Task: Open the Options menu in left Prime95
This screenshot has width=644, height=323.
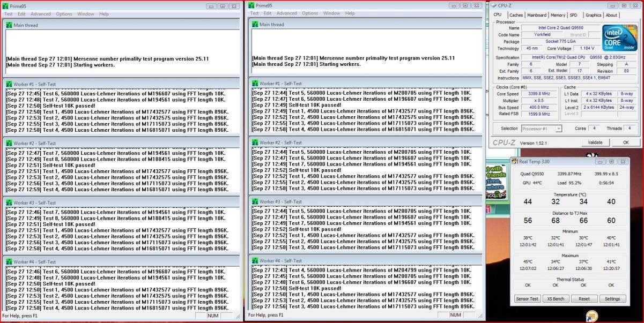Action: (64, 13)
